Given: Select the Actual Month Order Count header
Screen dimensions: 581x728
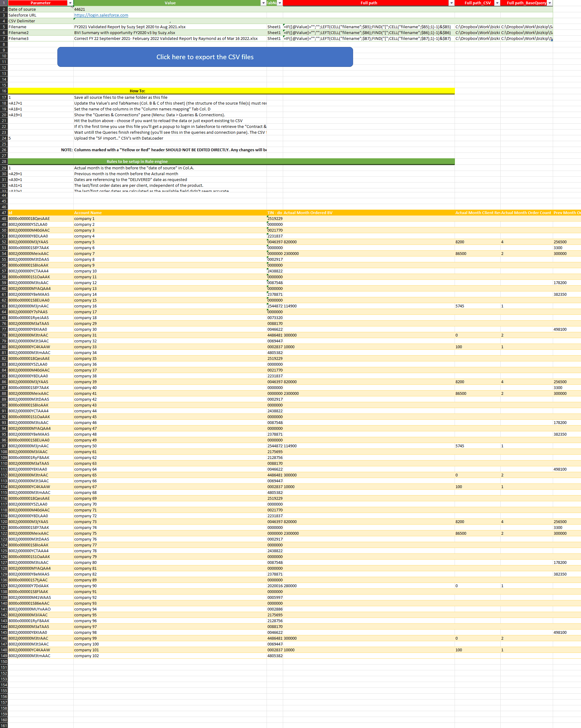Looking at the screenshot, I should pos(526,213).
